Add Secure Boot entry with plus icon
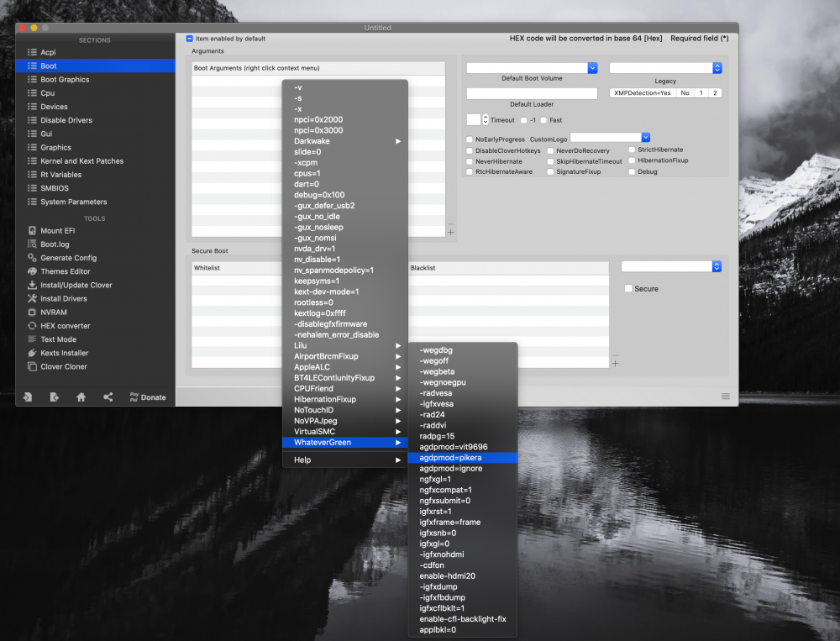Screen dimensions: 840x641 coord(615,364)
